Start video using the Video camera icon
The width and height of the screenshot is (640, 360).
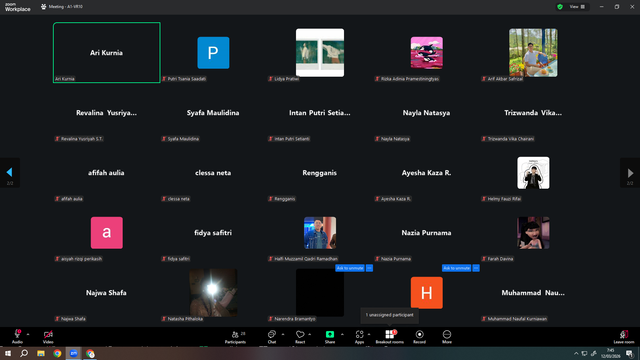48,336
